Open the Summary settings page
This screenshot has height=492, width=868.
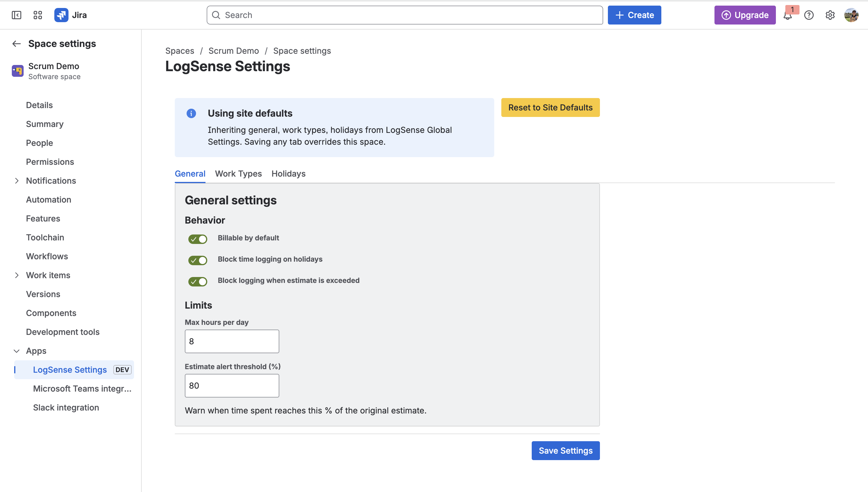[x=45, y=124]
